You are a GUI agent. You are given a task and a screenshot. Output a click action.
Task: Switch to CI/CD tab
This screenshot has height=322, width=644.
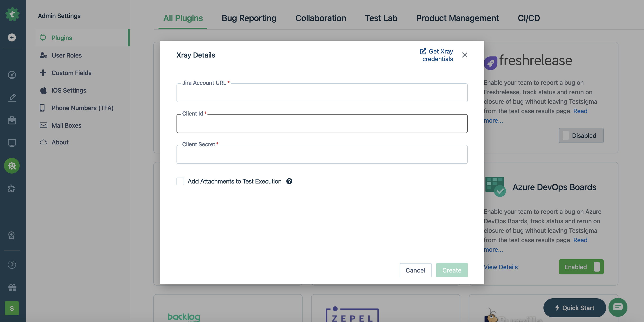point(529,18)
